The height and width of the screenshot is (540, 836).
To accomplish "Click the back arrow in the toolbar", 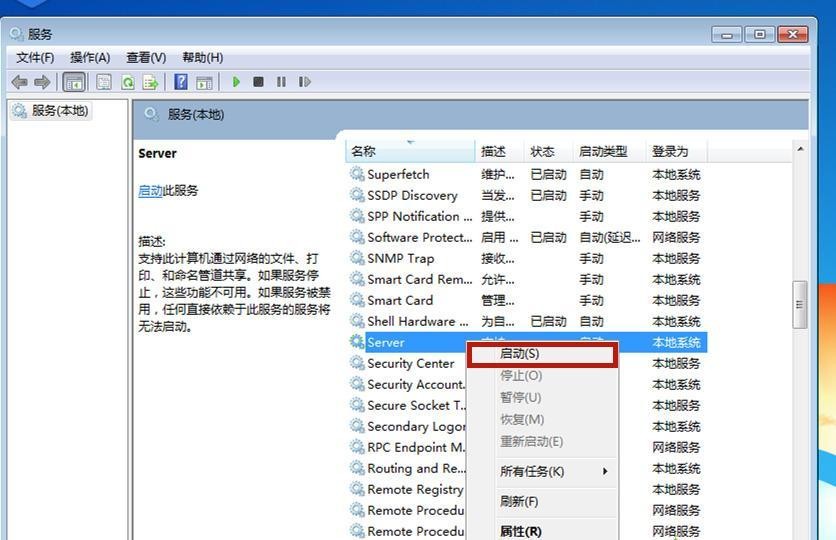I will click(x=19, y=82).
